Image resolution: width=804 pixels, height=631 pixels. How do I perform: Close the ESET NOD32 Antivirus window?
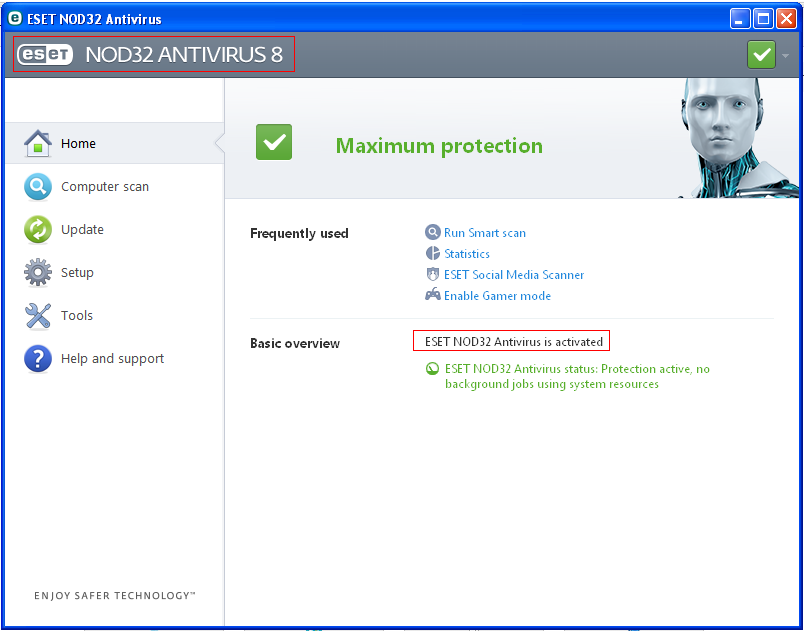786,19
